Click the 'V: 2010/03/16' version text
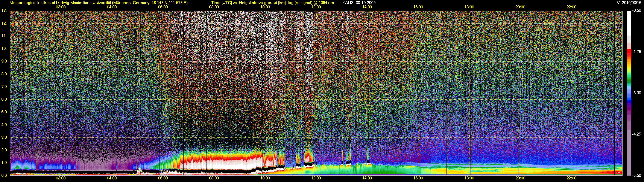 [x=629, y=3]
